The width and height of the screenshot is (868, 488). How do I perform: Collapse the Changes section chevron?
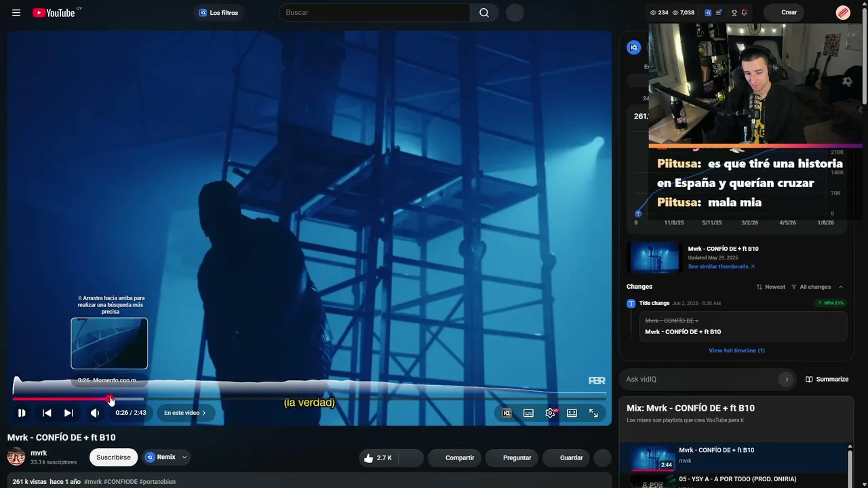tap(841, 287)
